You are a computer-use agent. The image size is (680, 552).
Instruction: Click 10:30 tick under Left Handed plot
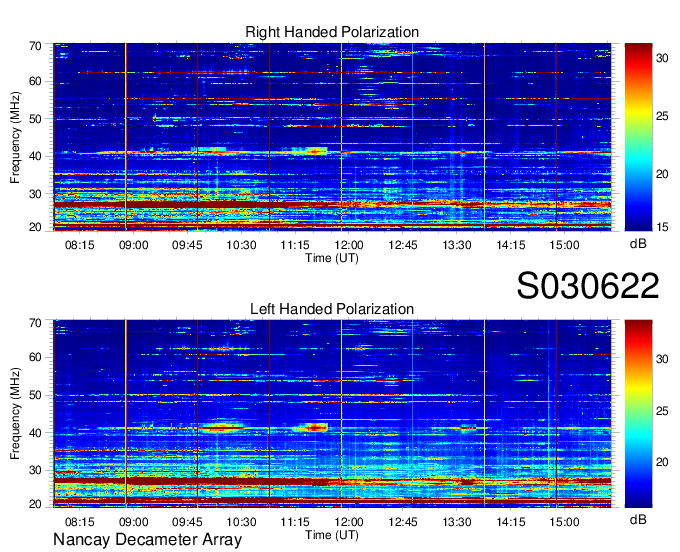tap(241, 522)
